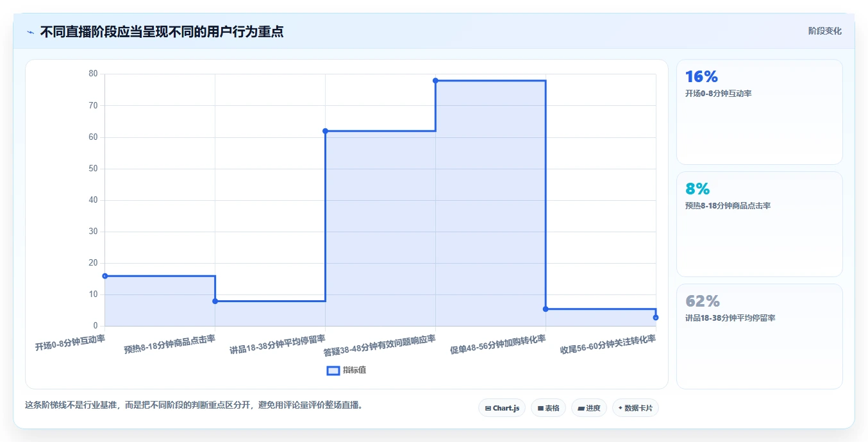Click the 进度 tag chip

point(588,408)
